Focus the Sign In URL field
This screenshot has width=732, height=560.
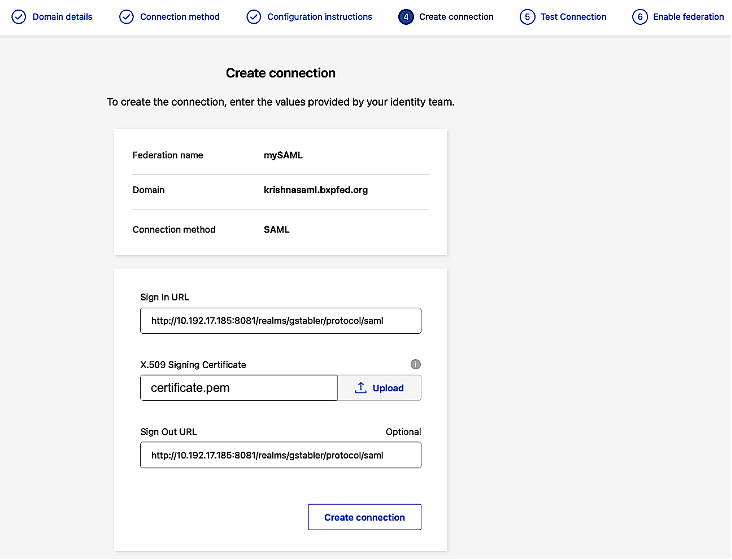(x=281, y=320)
